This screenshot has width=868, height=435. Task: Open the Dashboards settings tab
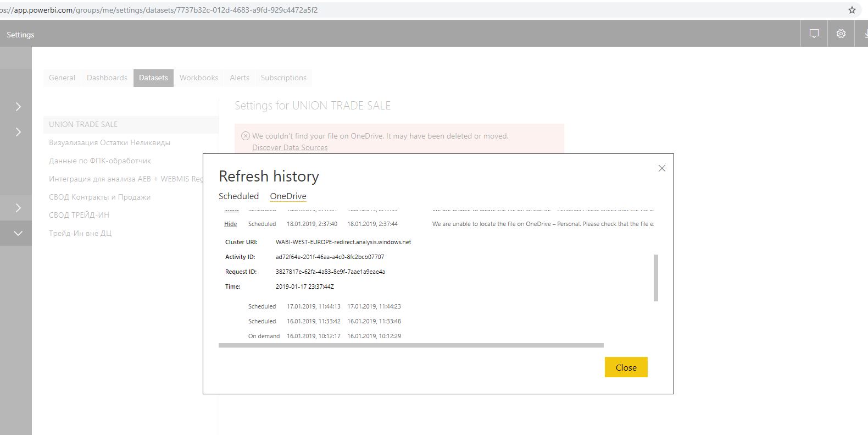(x=107, y=78)
